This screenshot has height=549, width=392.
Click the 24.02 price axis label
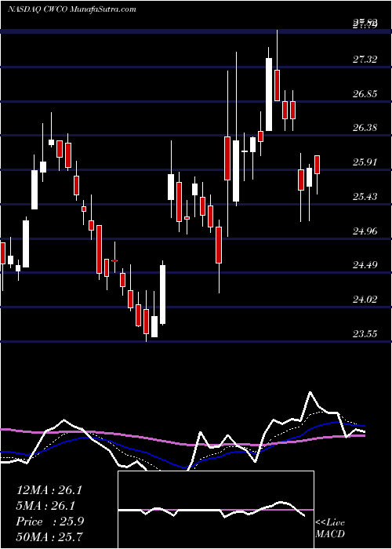365,300
